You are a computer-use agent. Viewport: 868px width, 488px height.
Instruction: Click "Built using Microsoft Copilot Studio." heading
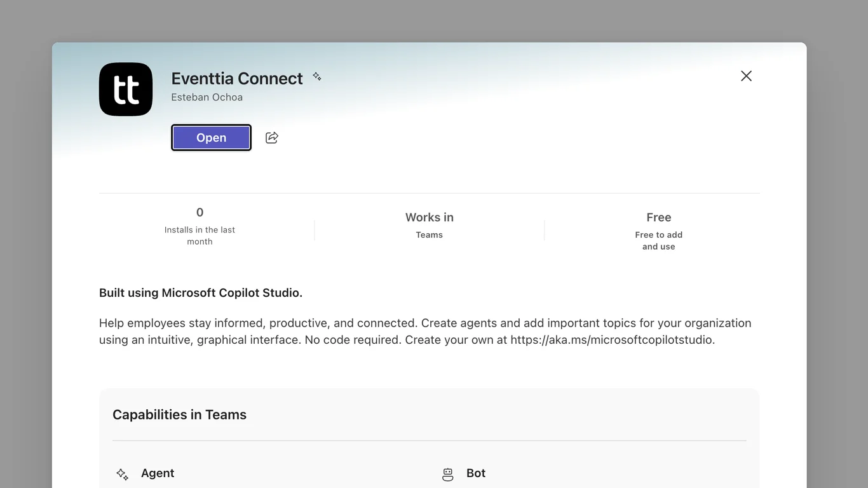[201, 293]
